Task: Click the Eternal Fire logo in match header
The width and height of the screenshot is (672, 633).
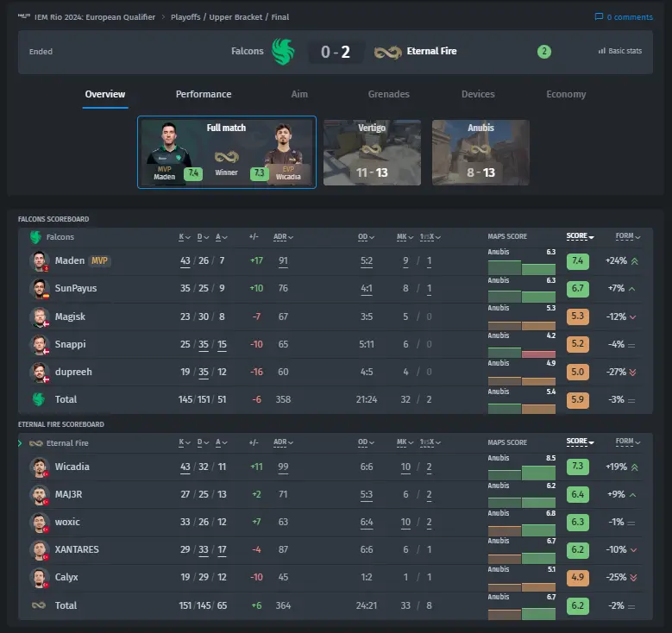Action: [387, 52]
